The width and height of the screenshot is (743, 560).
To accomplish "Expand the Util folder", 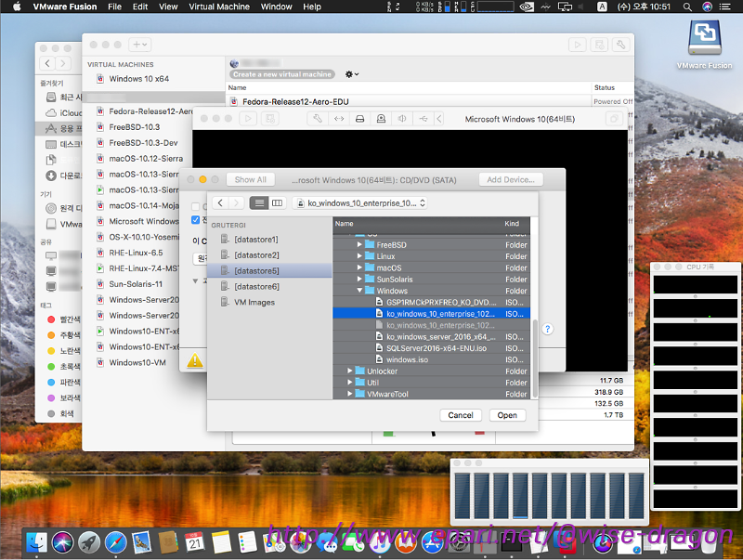I will click(350, 382).
